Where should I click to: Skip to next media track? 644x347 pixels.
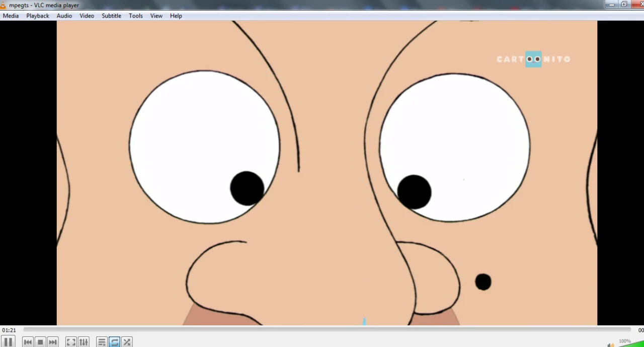53,342
